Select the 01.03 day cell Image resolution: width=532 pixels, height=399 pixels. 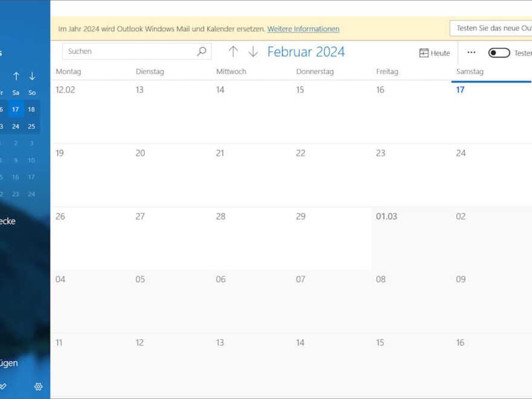coord(411,239)
